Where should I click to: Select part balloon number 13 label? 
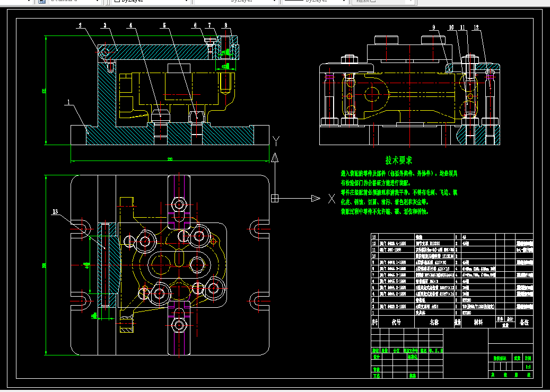coord(55,211)
